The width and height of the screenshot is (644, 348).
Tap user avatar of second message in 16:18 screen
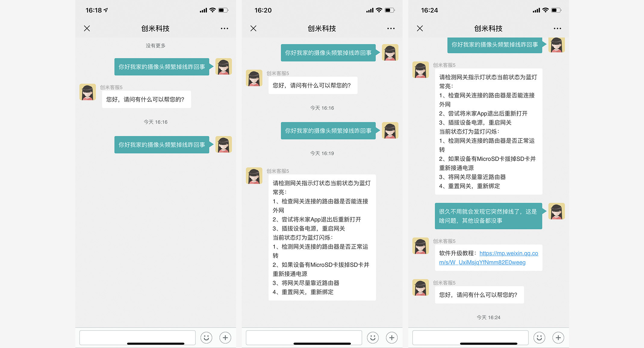(223, 144)
